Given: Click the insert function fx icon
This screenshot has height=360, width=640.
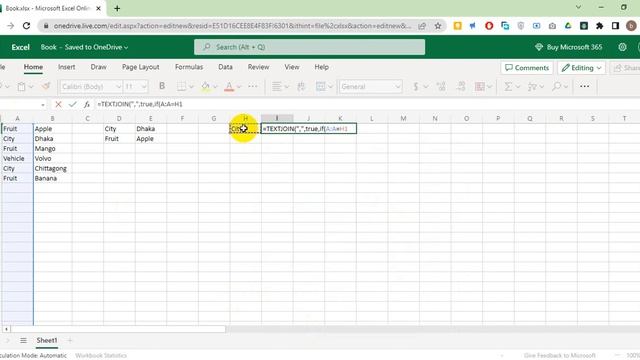Looking at the screenshot, I should click(87, 104).
